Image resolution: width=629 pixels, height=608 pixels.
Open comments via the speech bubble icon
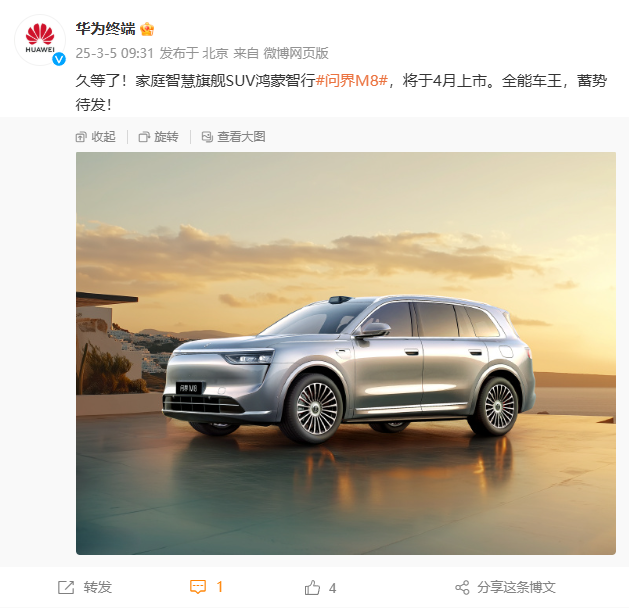tap(198, 587)
